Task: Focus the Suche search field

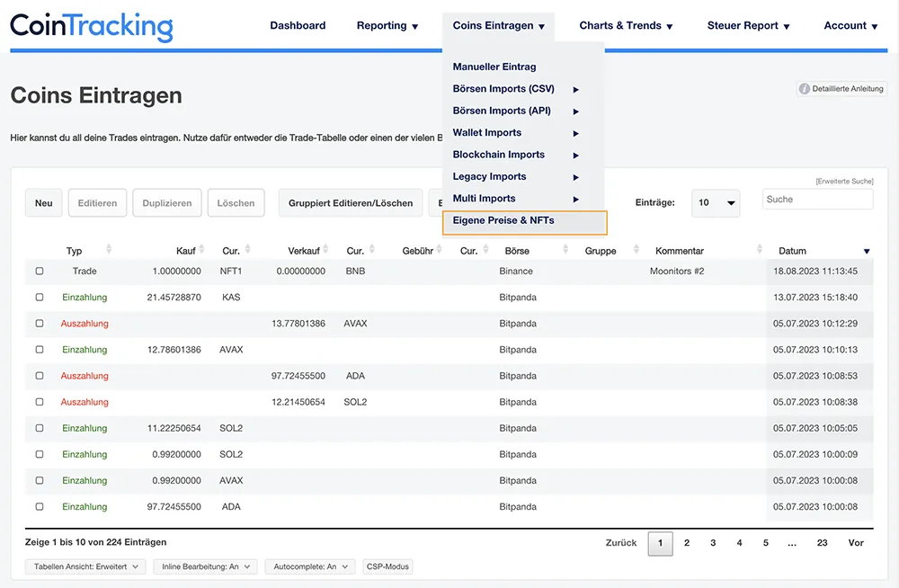Action: (817, 199)
